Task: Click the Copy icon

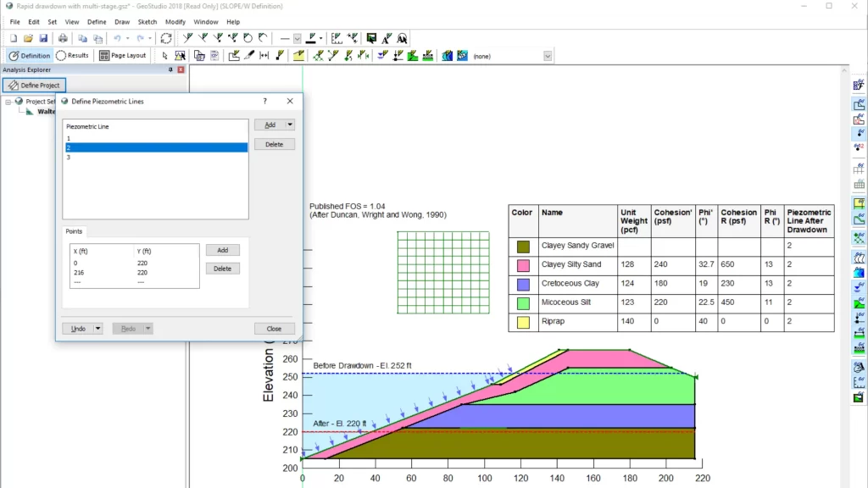Action: click(83, 37)
